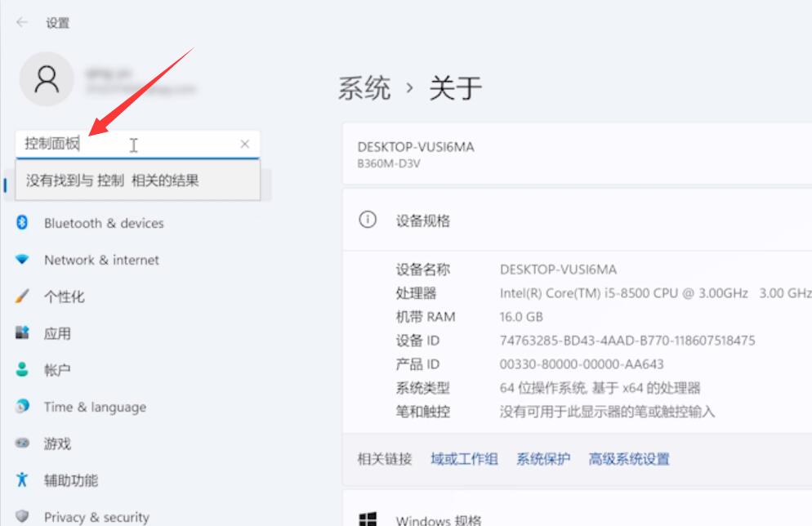Click the Windows logo icon by Windows 规格
This screenshot has width=812, height=526.
pyautogui.click(x=368, y=519)
